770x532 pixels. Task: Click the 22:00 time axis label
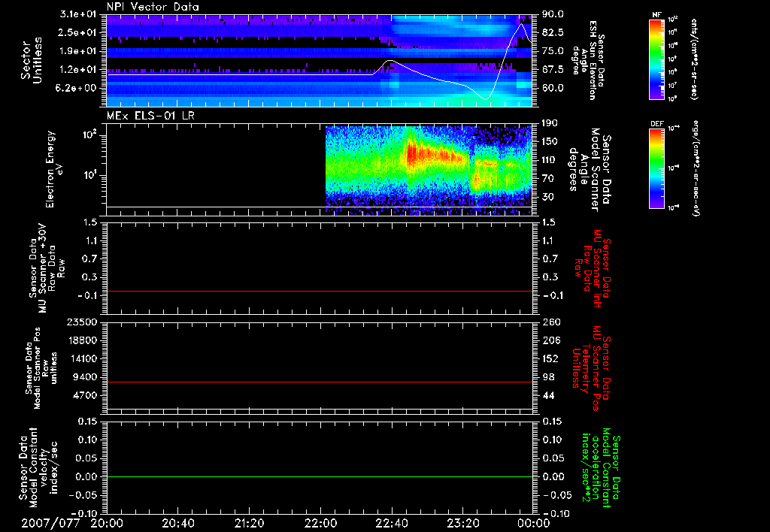point(320,523)
